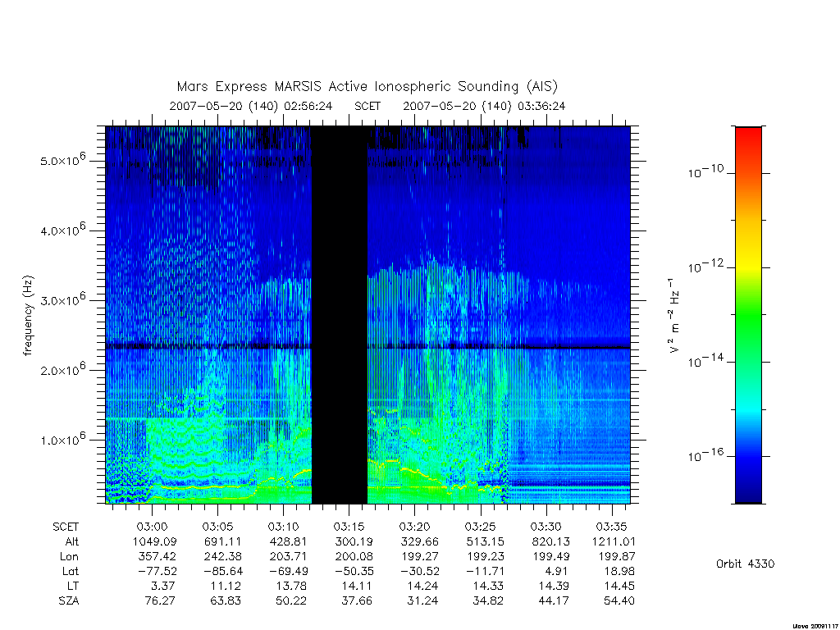Click the 'Orbit 4330' label
The width and height of the screenshot is (840, 630).
tap(745, 564)
